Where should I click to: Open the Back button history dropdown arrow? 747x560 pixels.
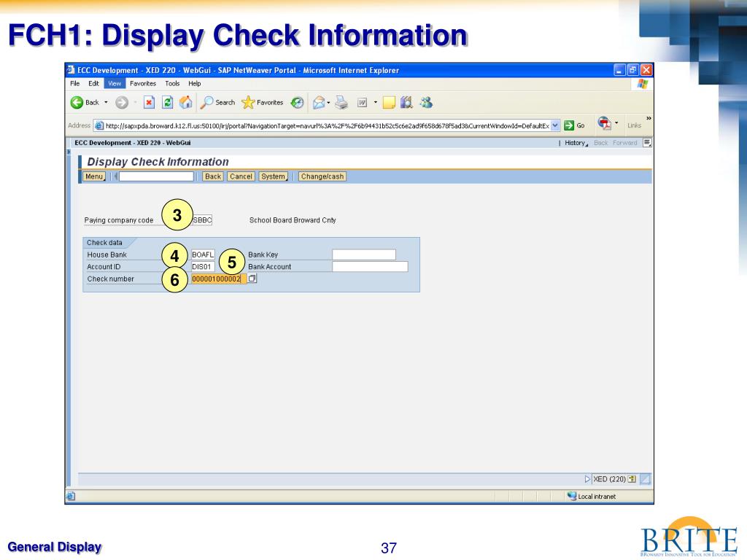(x=106, y=102)
